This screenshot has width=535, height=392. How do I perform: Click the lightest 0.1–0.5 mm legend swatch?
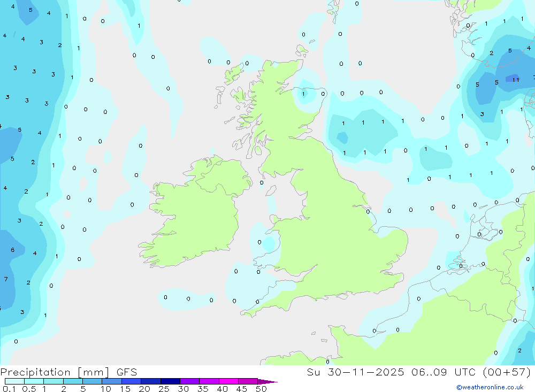tap(14, 381)
